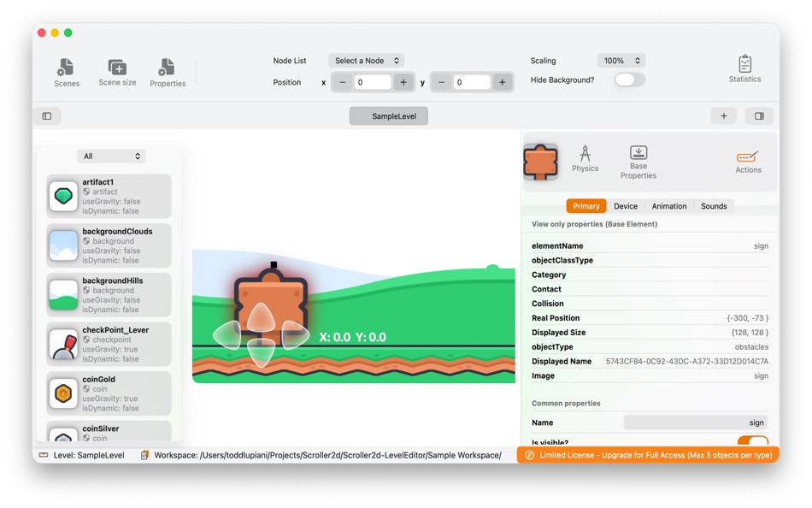Screen dimensions: 812x508
Task: Click the Scene size tool
Action: pyautogui.click(x=117, y=72)
